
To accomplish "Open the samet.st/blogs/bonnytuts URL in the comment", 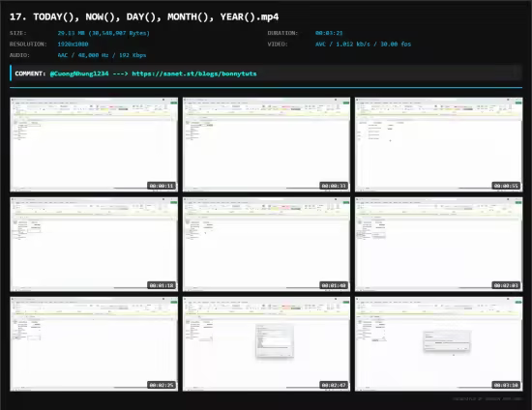I will [194, 73].
